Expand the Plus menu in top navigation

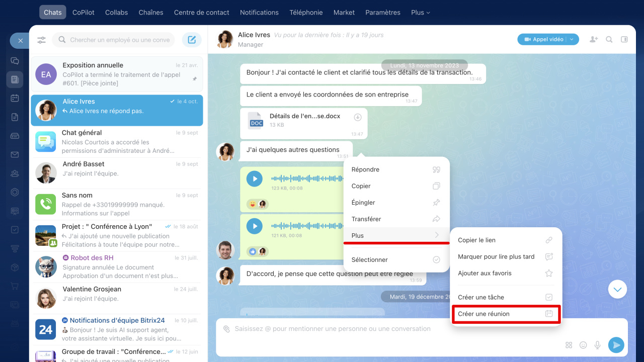point(420,12)
